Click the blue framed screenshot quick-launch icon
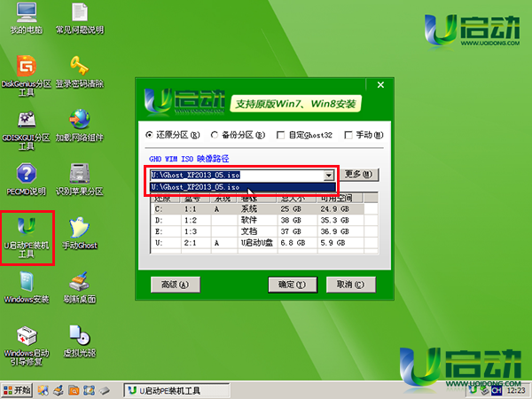The width and height of the screenshot is (532, 399). (89, 390)
